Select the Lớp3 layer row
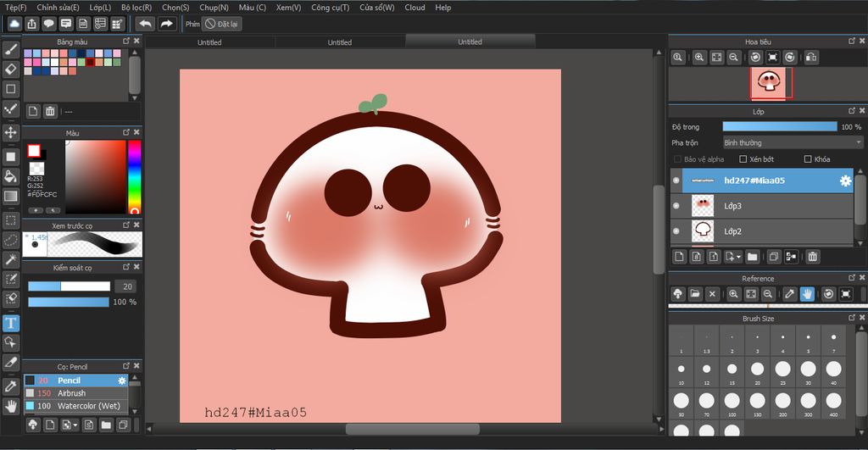 click(x=762, y=206)
